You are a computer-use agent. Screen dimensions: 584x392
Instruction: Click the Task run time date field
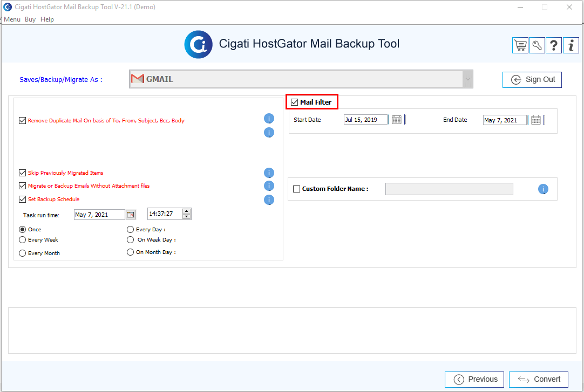click(x=99, y=215)
